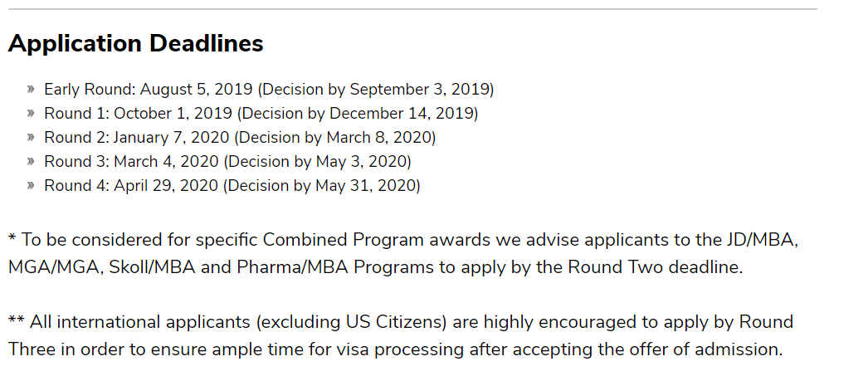Click the bullet arrow beside Round 4
The image size is (868, 376).
pos(31,185)
